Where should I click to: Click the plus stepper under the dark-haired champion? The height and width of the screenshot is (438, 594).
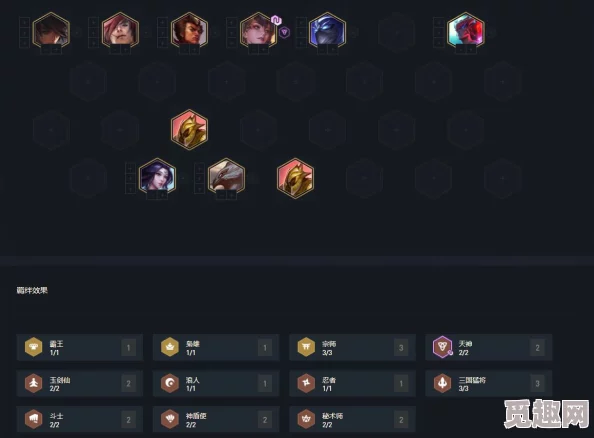pos(56,50)
